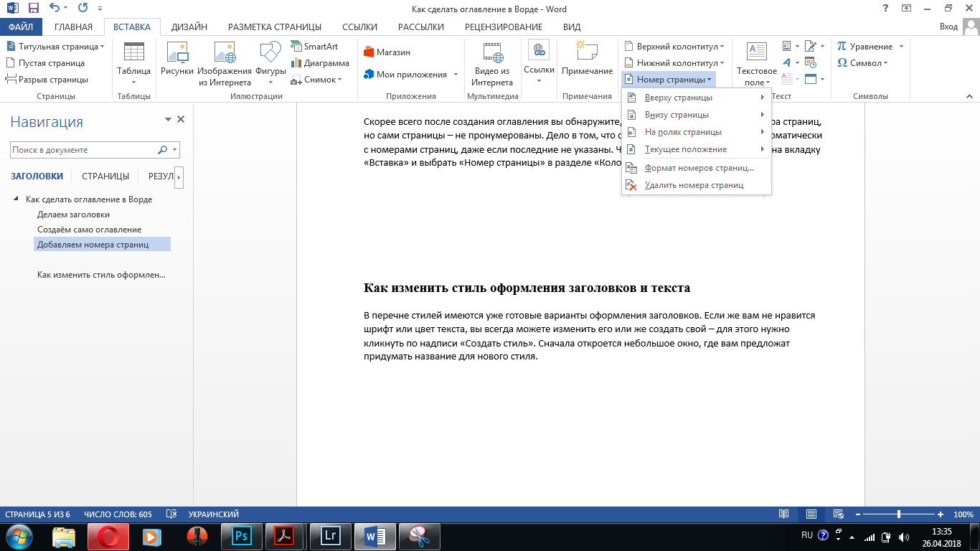Click the Уравнение equation icon

click(865, 47)
